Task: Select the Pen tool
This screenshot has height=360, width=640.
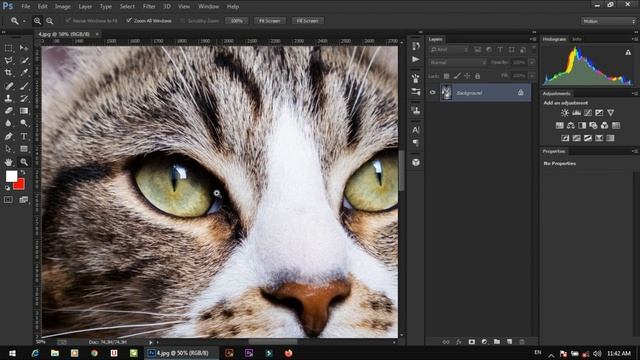Action: 8,136
